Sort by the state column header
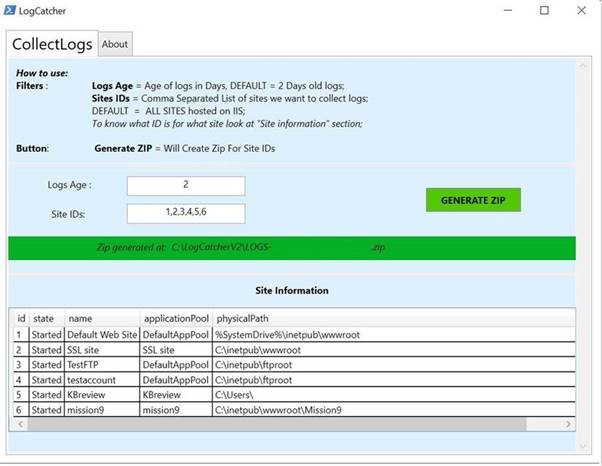The height and width of the screenshot is (466, 602). (46, 318)
